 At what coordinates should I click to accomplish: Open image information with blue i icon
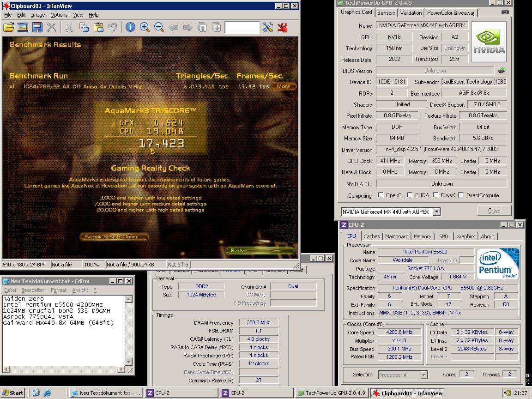pyautogui.click(x=130, y=27)
